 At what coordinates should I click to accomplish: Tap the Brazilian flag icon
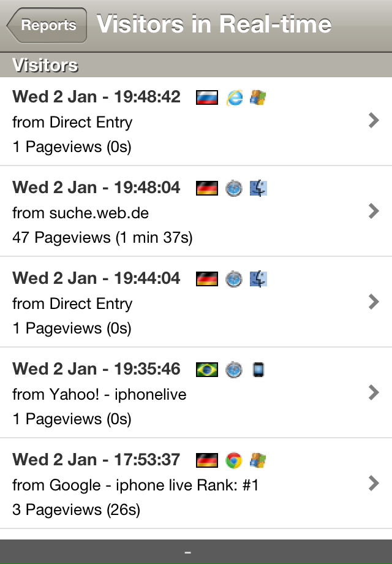pyautogui.click(x=207, y=370)
